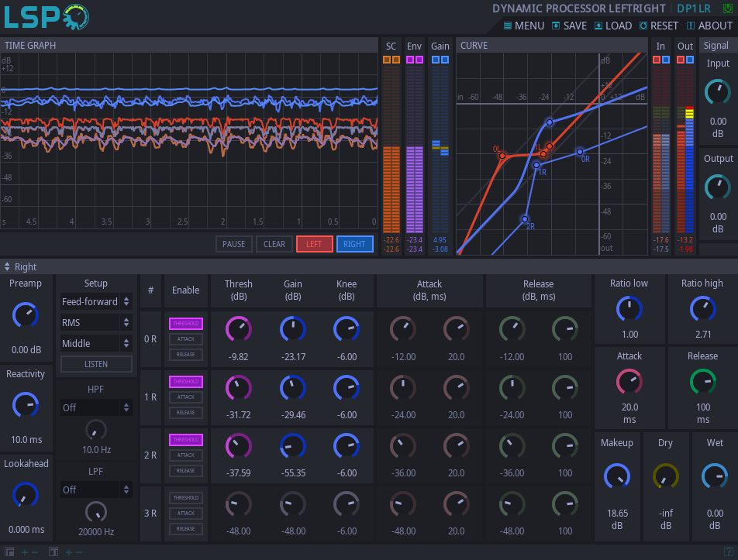Enable RELEASE for row 0 R
This screenshot has height=560, width=738.
(x=186, y=355)
